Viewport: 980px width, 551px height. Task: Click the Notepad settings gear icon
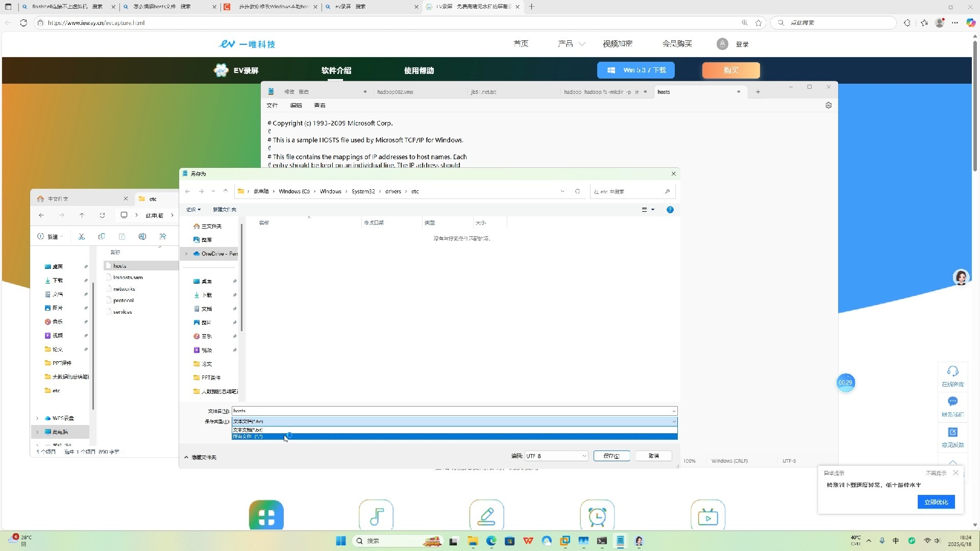coord(828,106)
